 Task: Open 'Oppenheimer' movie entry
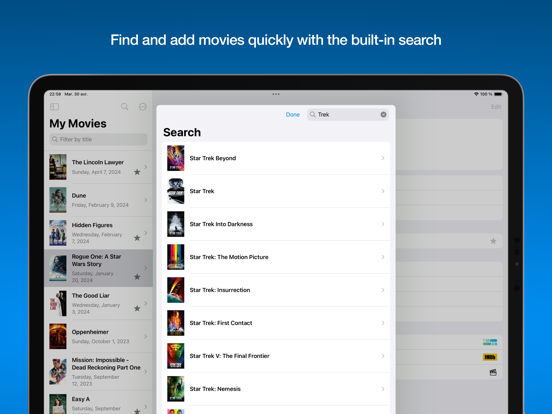99,336
